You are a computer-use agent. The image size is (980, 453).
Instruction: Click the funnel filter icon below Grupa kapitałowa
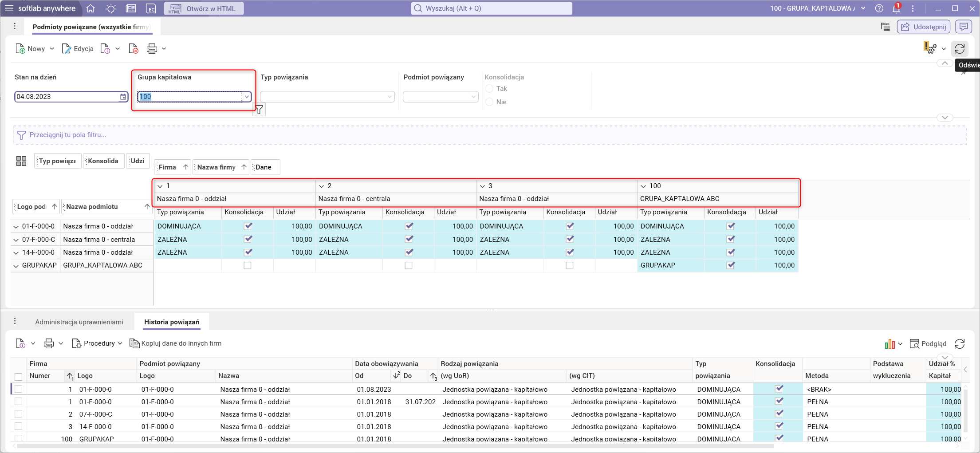click(259, 110)
